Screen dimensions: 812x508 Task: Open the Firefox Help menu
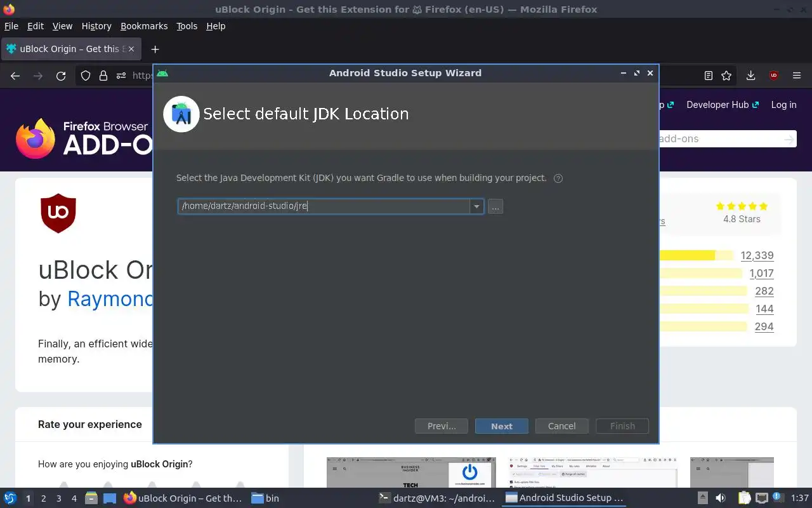click(216, 26)
